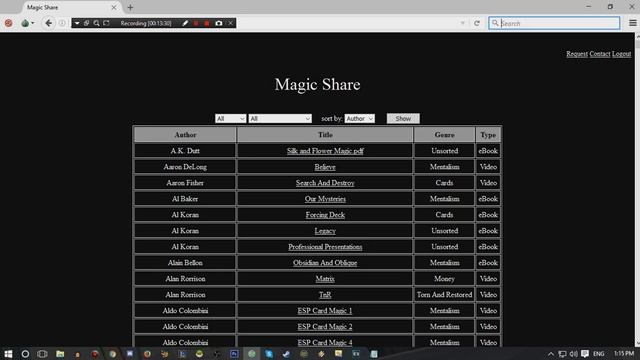This screenshot has height=360, width=640.
Task: Click the browser back arrow button
Action: coord(49,23)
